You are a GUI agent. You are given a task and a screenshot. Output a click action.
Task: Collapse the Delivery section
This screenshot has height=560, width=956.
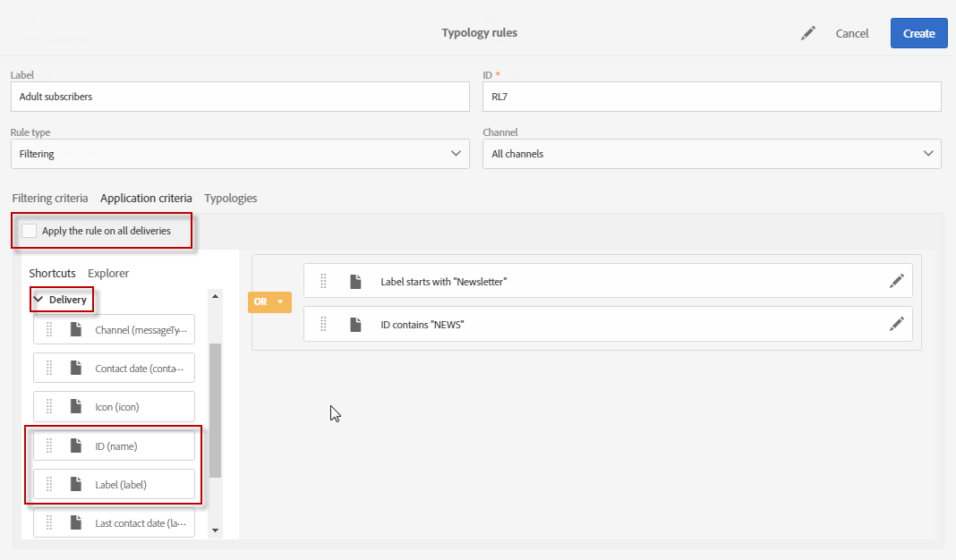(x=38, y=300)
